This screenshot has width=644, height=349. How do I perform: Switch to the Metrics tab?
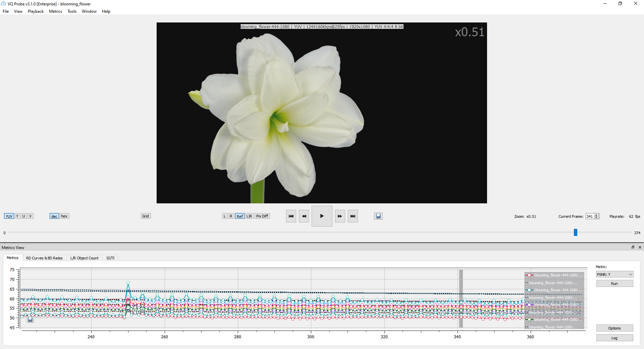[x=12, y=258]
